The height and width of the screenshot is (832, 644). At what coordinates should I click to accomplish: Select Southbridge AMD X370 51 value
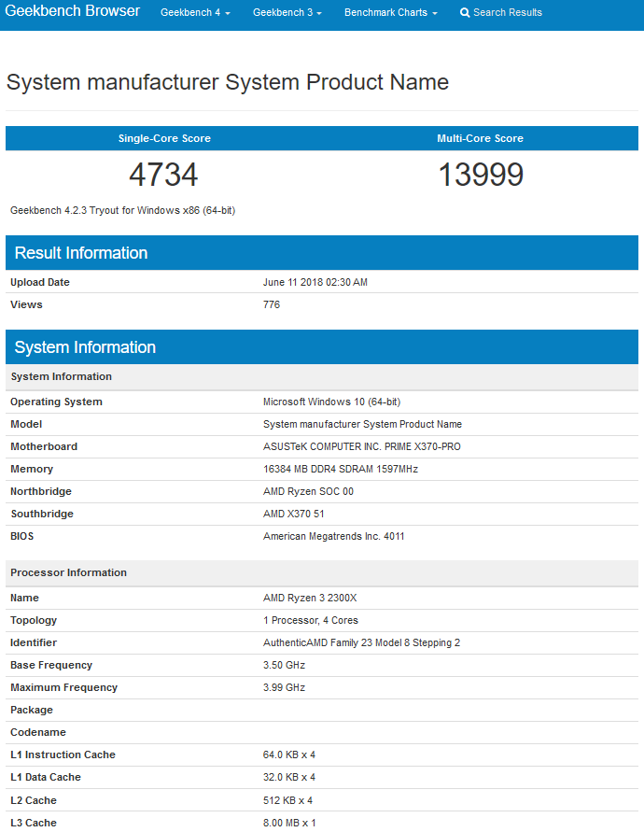(x=293, y=514)
